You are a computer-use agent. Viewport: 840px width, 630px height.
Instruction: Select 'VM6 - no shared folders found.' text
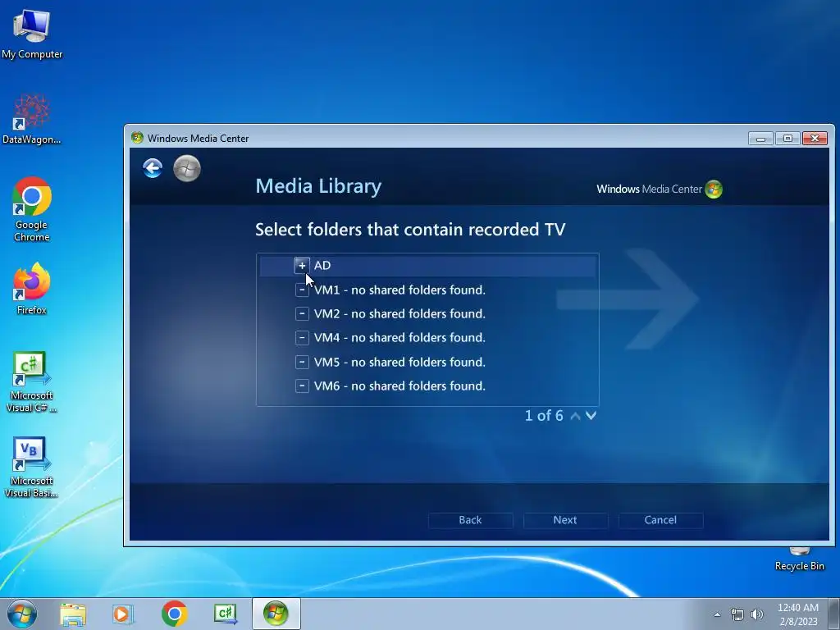(x=399, y=386)
